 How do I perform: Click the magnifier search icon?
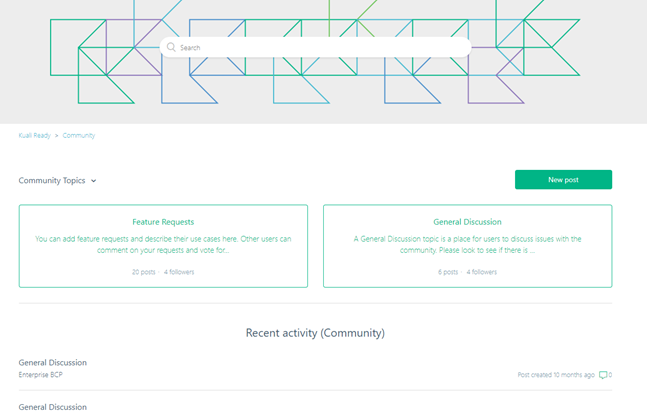pos(171,47)
